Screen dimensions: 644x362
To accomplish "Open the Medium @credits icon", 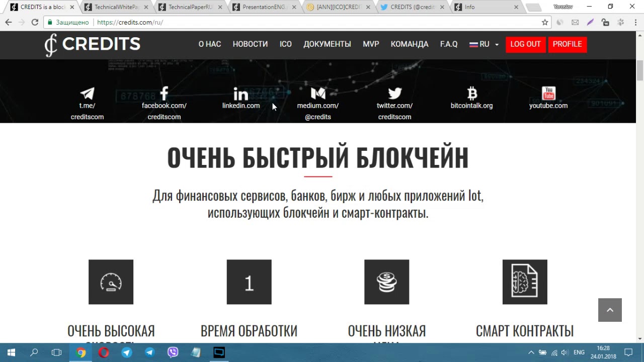I will 318,94.
